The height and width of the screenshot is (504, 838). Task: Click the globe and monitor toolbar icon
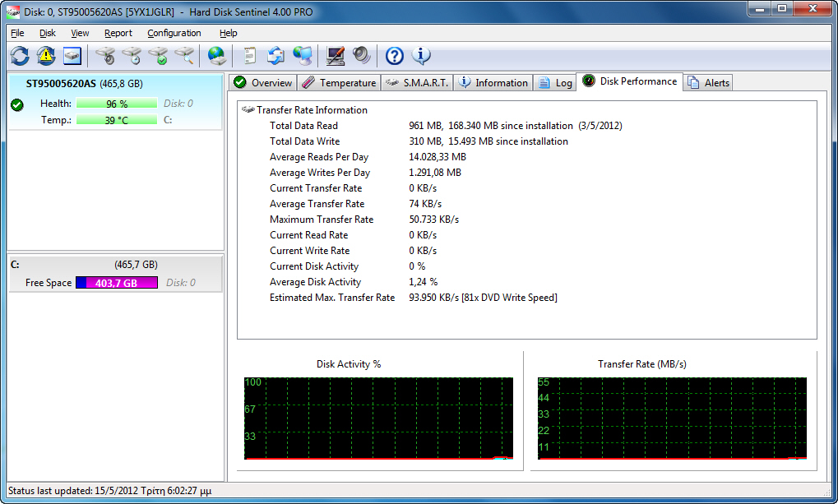(x=303, y=56)
